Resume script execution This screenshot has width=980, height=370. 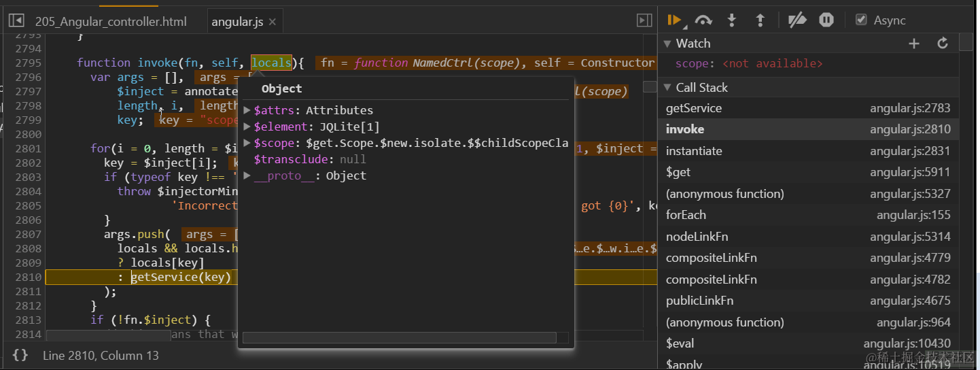[x=675, y=20]
